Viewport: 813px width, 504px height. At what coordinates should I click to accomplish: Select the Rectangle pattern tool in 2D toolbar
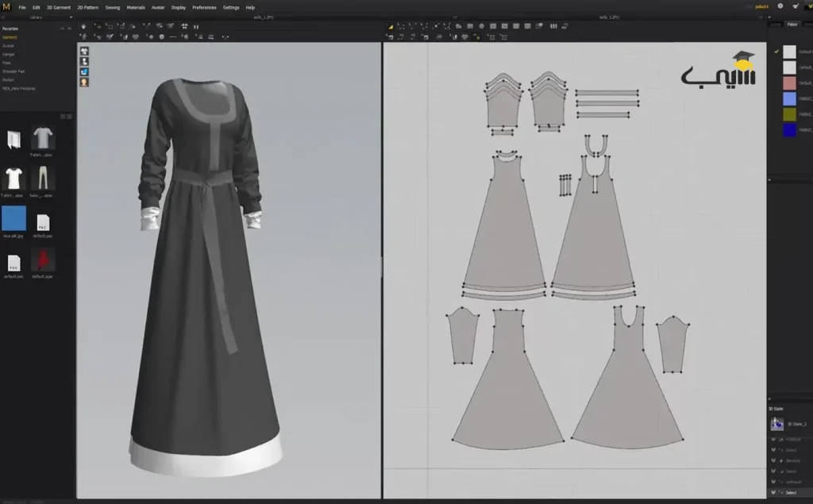click(470, 26)
